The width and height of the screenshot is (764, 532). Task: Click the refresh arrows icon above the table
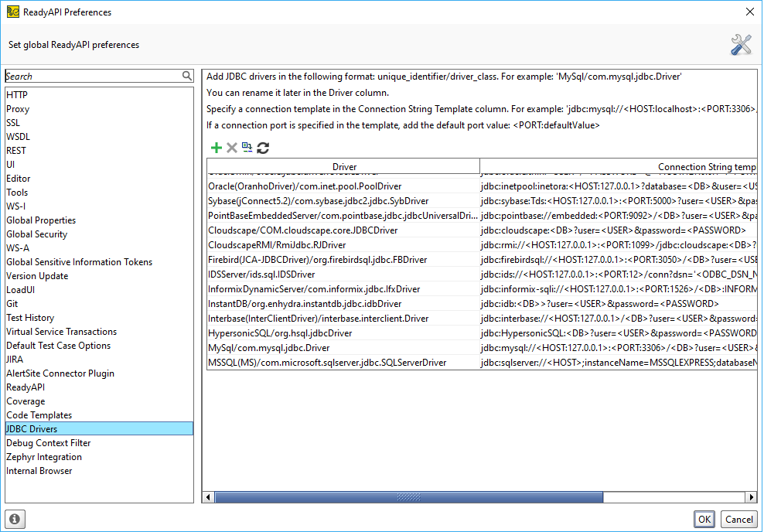[x=263, y=148]
